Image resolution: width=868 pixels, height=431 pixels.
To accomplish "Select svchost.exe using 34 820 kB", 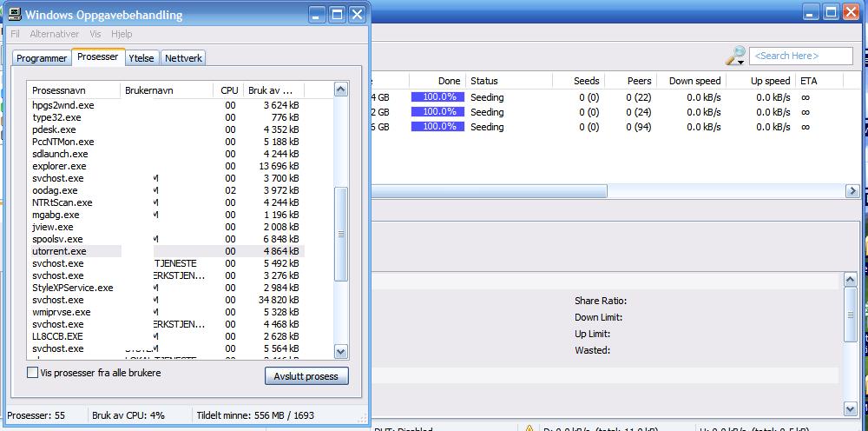I will [x=166, y=300].
